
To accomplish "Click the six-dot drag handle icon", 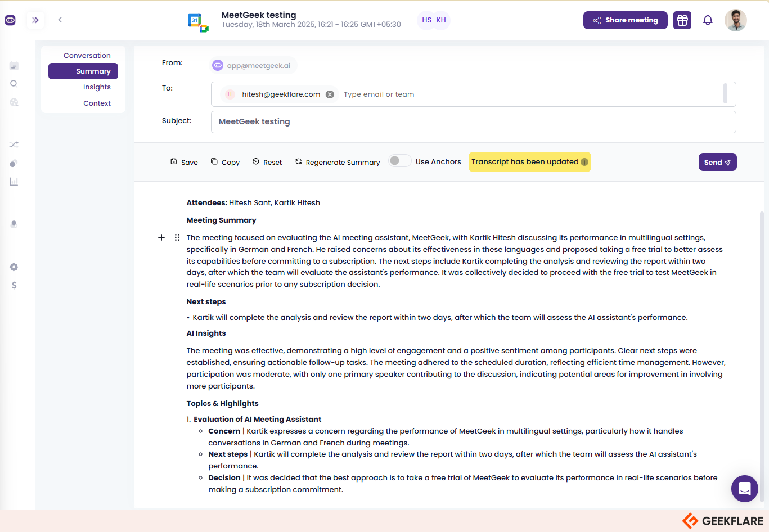I will (177, 237).
